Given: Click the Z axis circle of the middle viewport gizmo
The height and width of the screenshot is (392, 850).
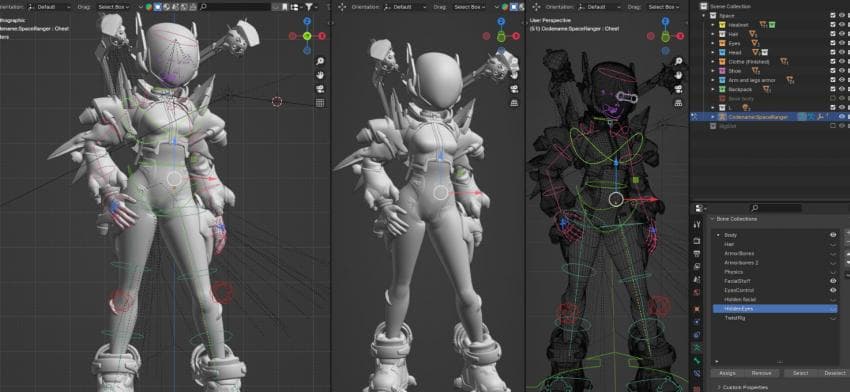Looking at the screenshot, I should click(501, 22).
